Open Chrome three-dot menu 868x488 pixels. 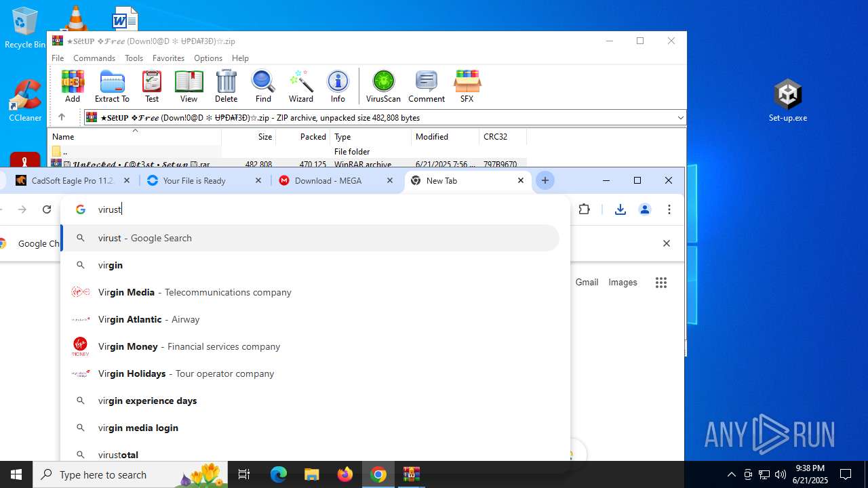click(x=669, y=209)
